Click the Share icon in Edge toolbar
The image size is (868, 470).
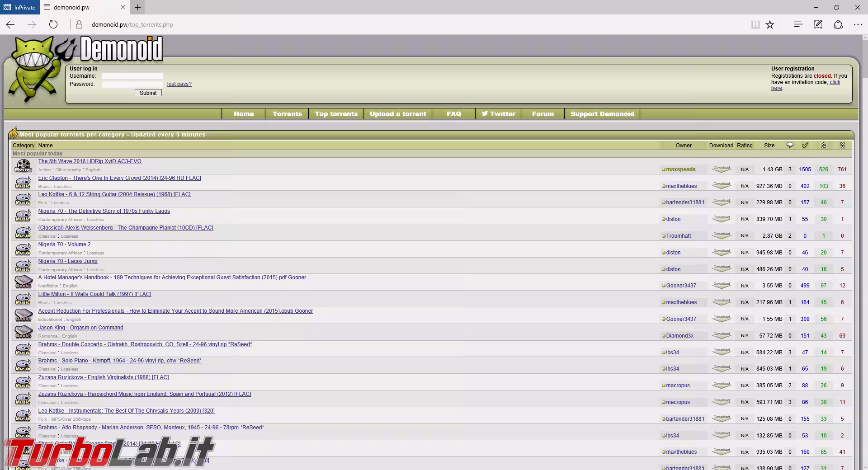pos(838,24)
